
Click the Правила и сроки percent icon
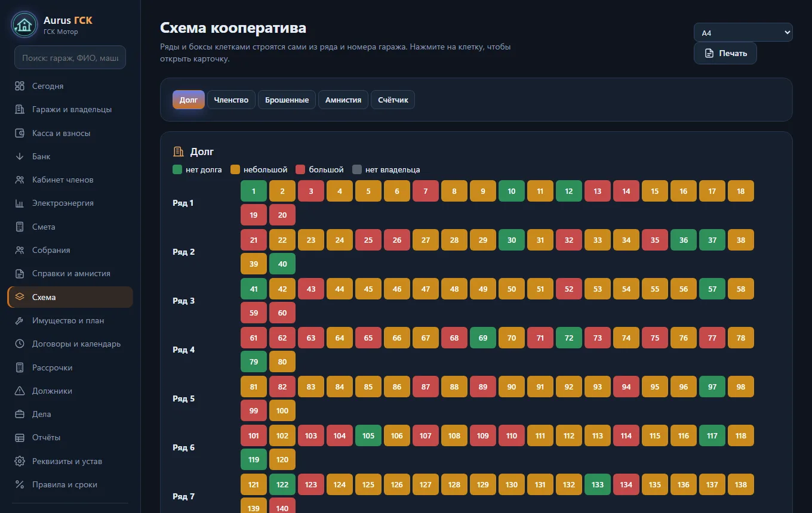click(x=20, y=484)
